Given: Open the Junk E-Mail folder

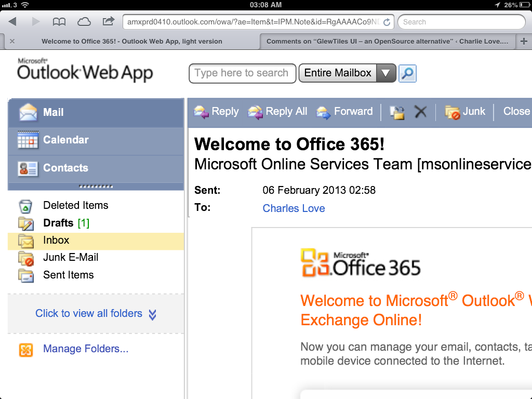Looking at the screenshot, I should coord(71,258).
